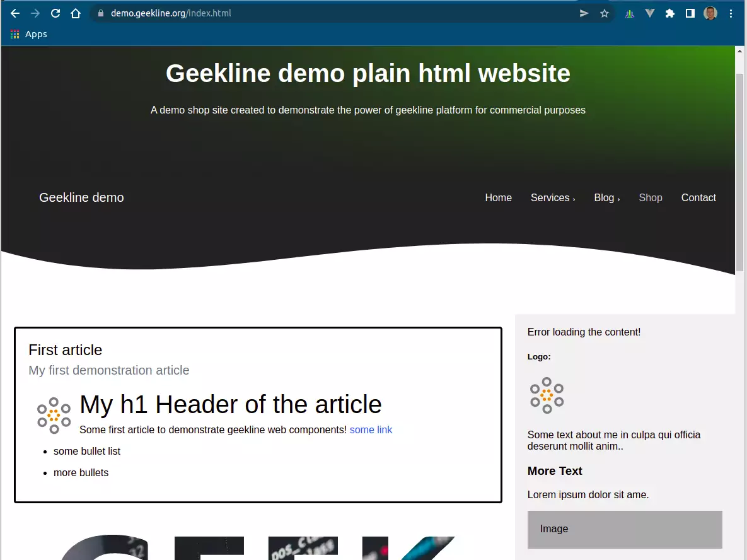Click the Image placeholder in the sidebar

coord(624,529)
